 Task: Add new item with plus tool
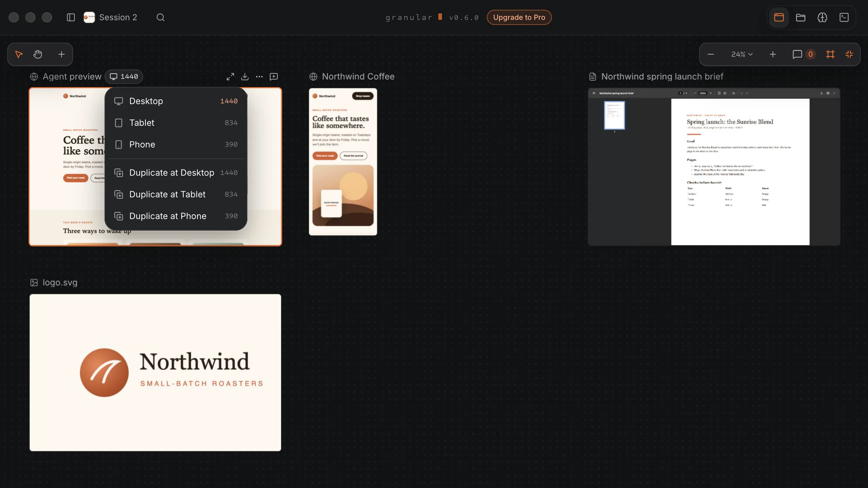tap(61, 54)
